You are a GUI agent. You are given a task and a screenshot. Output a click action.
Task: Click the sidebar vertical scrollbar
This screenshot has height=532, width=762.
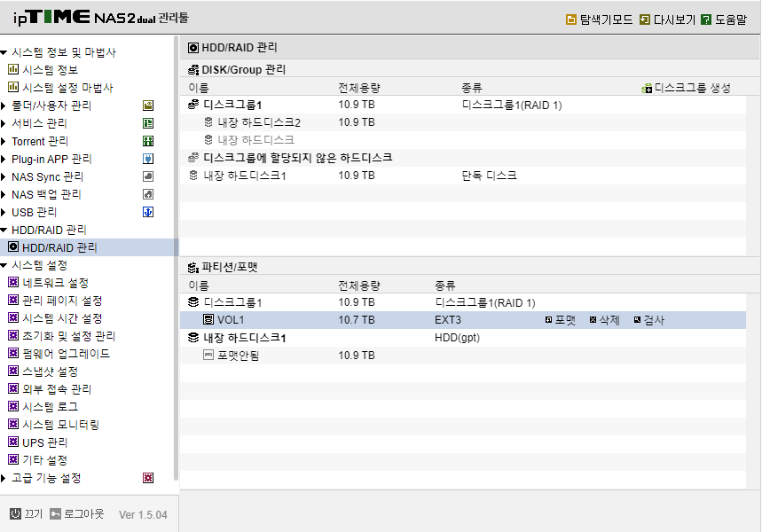(176, 257)
